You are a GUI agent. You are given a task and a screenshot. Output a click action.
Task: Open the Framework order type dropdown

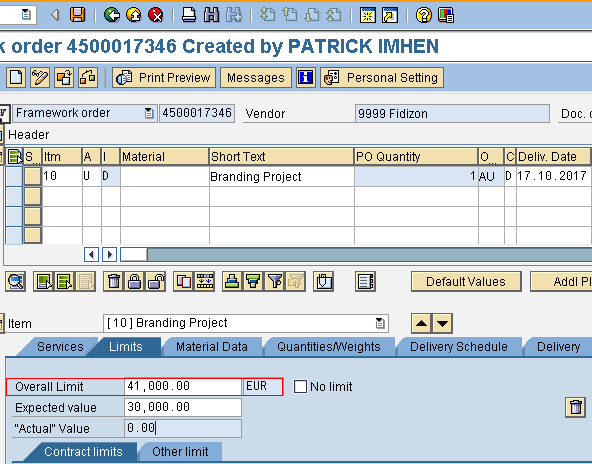[x=149, y=113]
